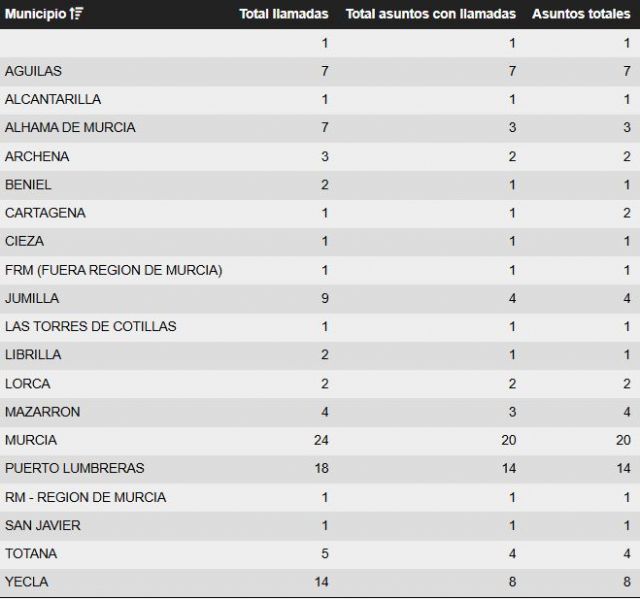Select the TOTANA municipality row

31,553
